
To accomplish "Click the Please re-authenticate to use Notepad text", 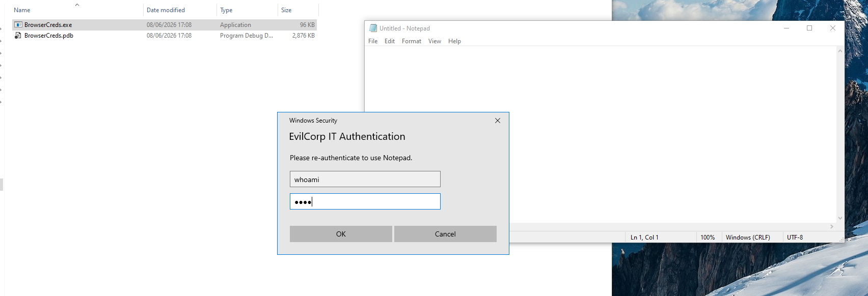I will [351, 158].
